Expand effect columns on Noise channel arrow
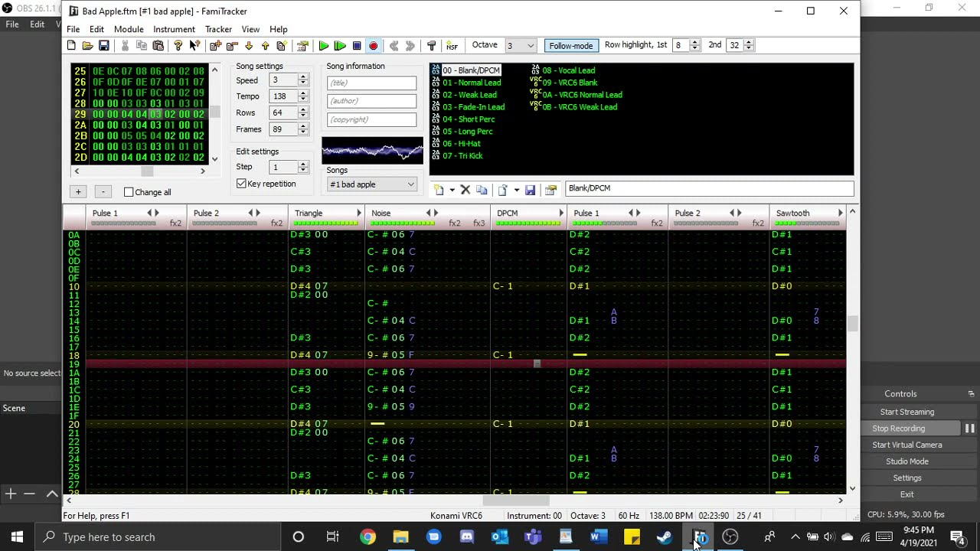This screenshot has height=551, width=980. click(435, 214)
